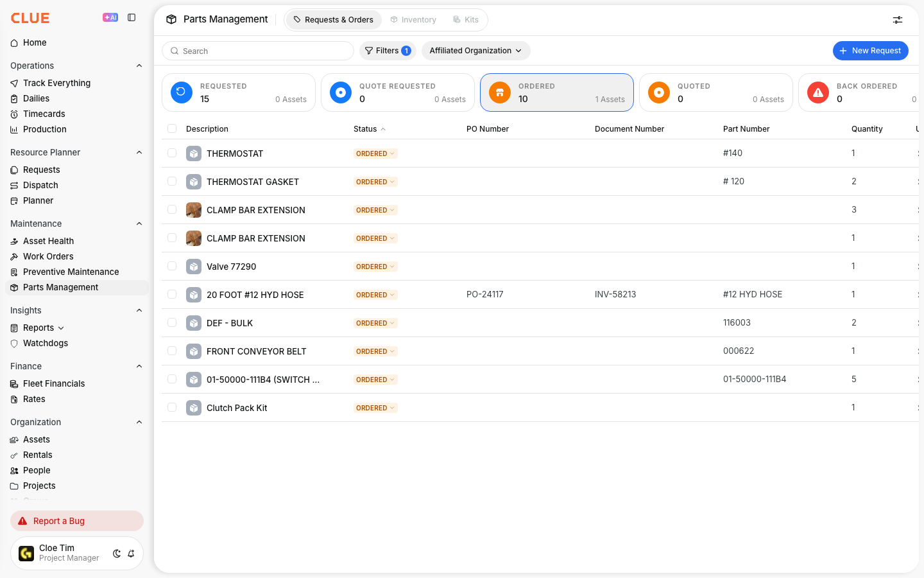The height and width of the screenshot is (578, 924).
Task: Switch to the Inventory tab
Action: [x=413, y=20]
